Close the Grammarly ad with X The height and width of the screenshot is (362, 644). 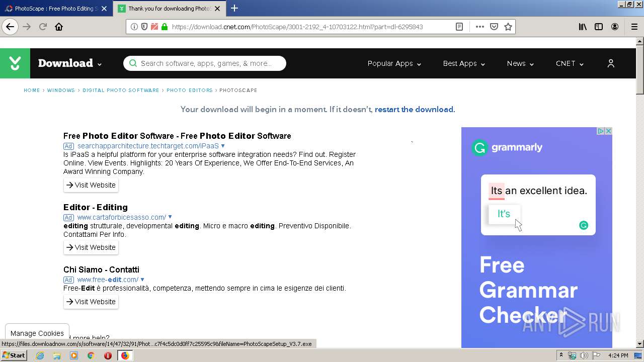608,131
